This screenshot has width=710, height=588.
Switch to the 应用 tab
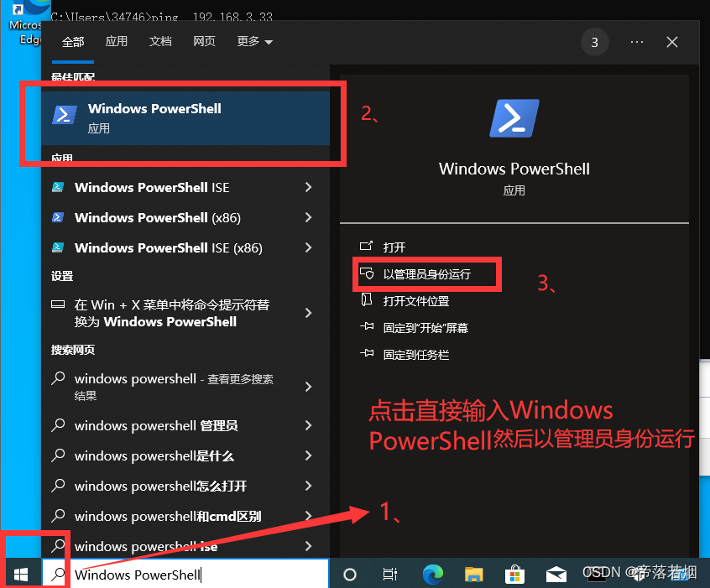(x=117, y=40)
